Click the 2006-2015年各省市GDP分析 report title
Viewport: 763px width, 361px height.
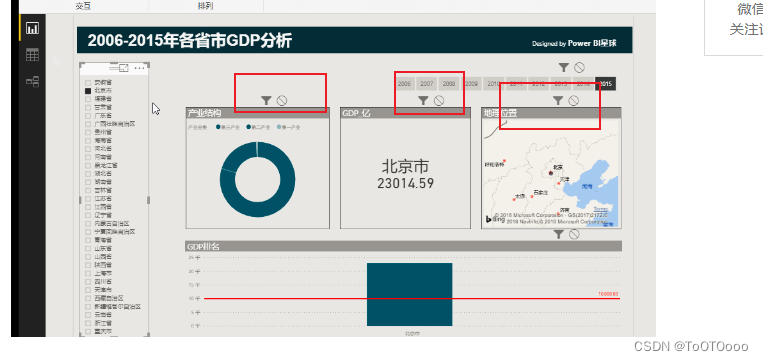point(189,41)
